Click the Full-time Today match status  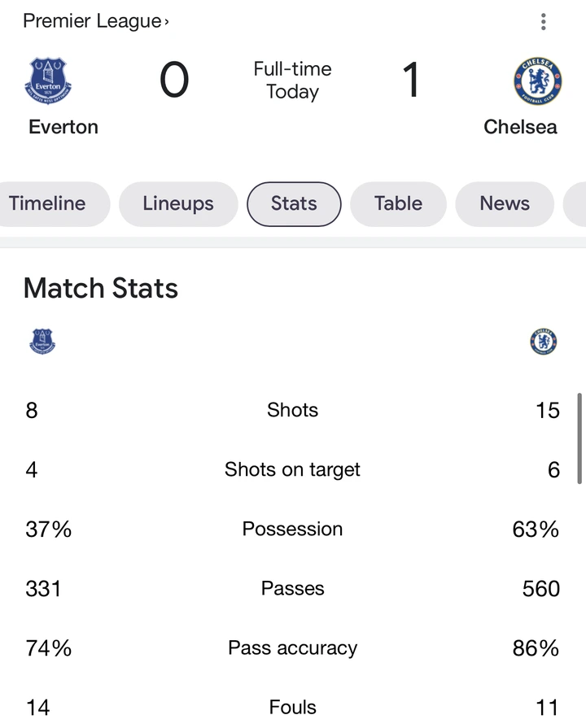[292, 81]
